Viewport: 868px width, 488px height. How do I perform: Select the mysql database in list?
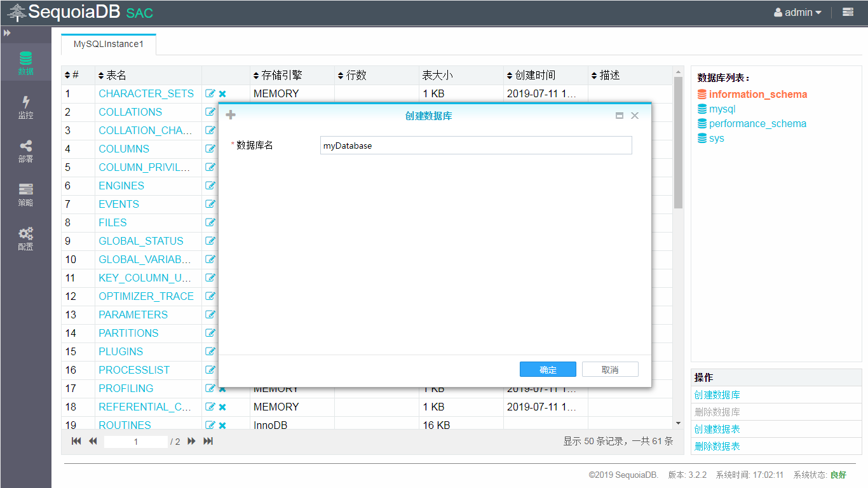pyautogui.click(x=722, y=109)
